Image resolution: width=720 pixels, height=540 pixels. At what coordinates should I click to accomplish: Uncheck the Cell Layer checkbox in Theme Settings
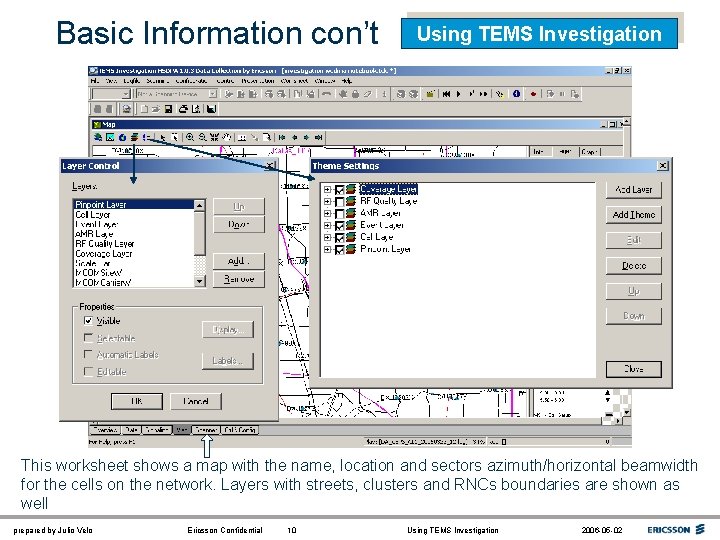[339, 237]
